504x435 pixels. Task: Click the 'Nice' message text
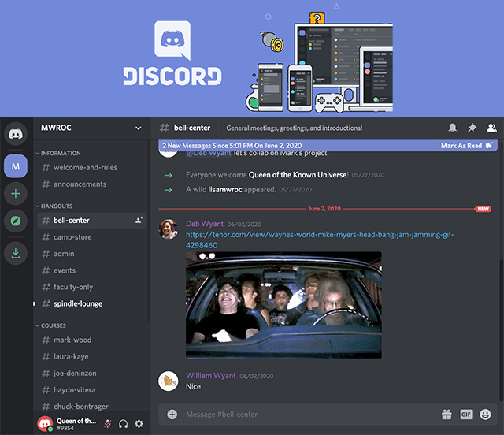193,386
